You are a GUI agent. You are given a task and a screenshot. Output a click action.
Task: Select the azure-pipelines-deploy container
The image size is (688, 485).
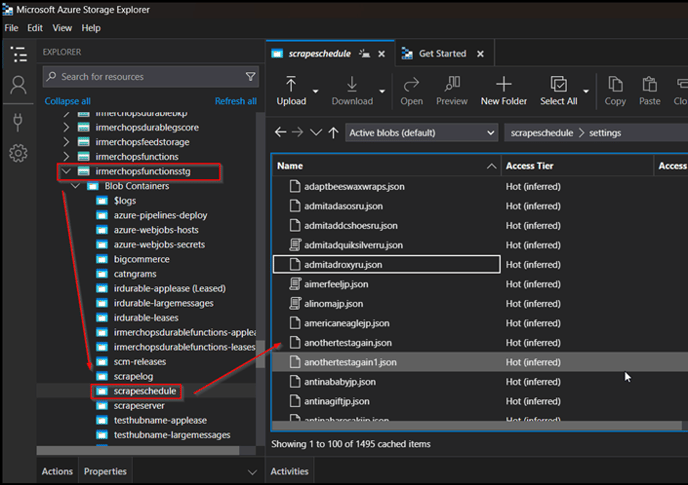tap(161, 215)
